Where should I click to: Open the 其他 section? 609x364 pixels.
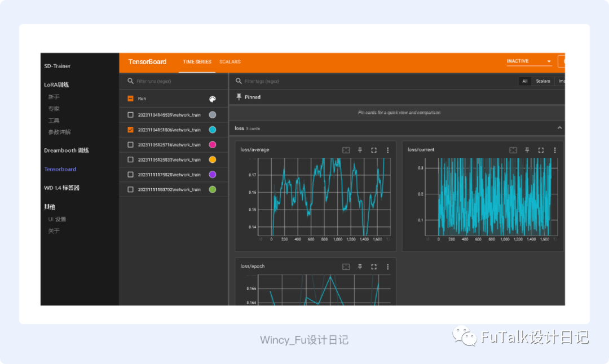[x=50, y=207]
